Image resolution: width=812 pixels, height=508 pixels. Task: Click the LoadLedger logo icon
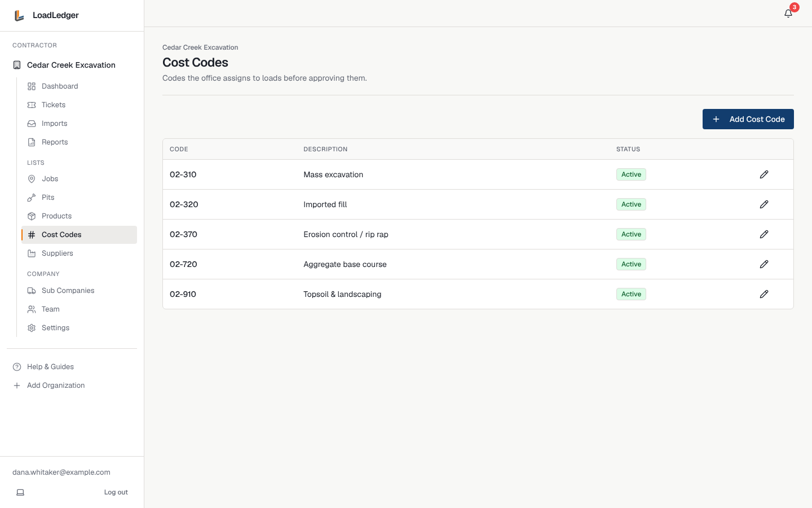pyautogui.click(x=19, y=15)
